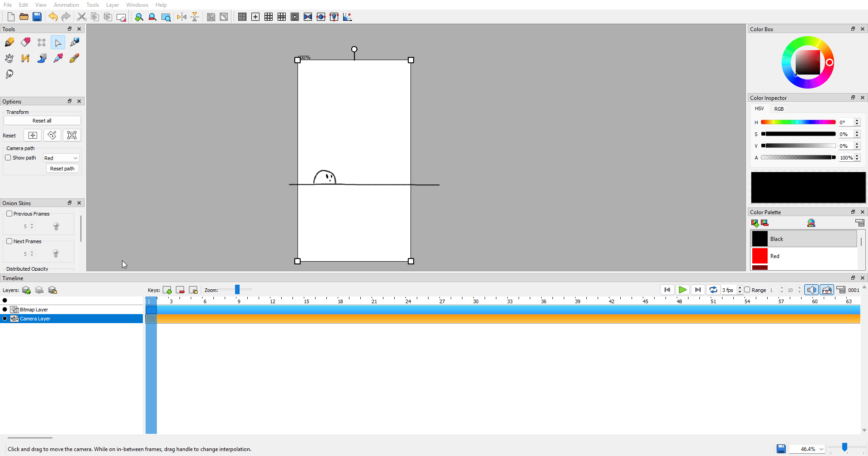Remove a color from the palette
This screenshot has width=868, height=456.
pyautogui.click(x=765, y=223)
